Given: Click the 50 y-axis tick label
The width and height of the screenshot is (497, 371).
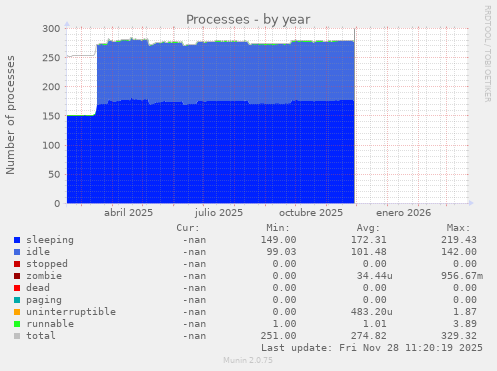Looking at the screenshot, I should coord(54,174).
